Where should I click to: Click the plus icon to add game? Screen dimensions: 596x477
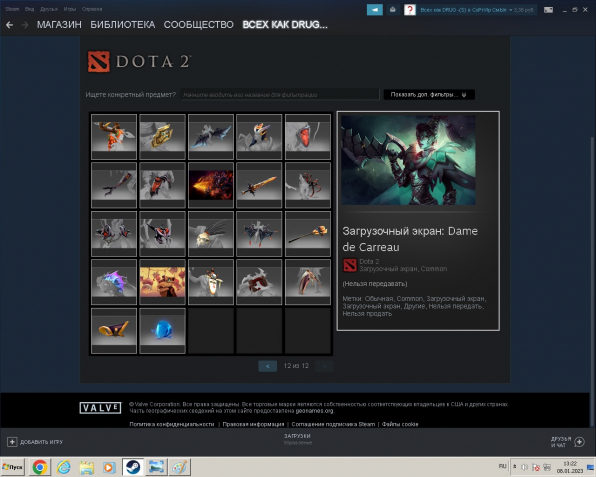pyautogui.click(x=12, y=442)
